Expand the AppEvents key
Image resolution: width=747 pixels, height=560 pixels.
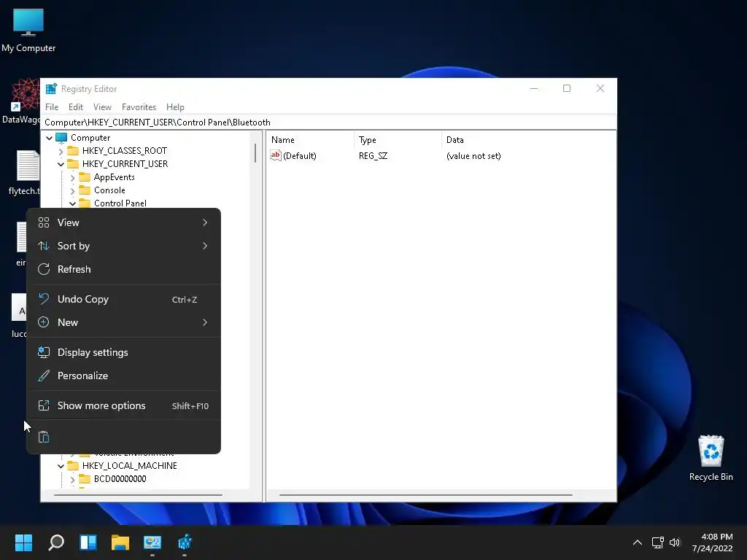[x=72, y=177]
